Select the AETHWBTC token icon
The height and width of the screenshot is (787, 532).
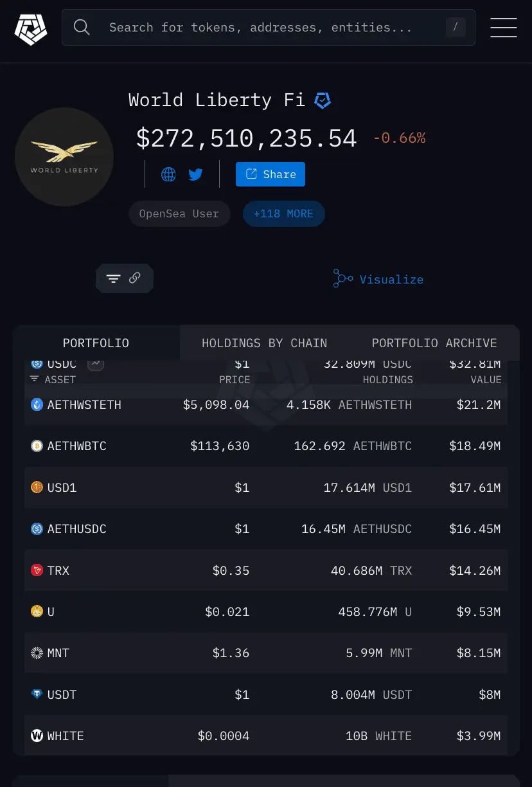(37, 446)
